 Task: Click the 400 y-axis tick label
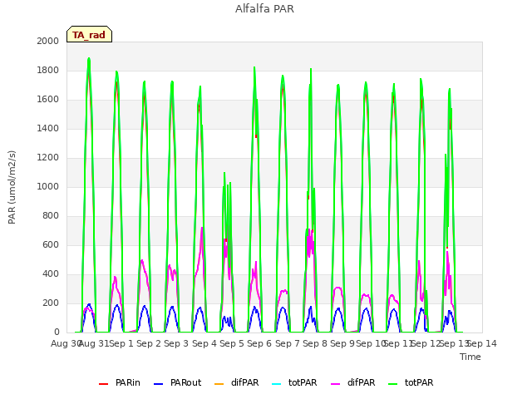tap(51, 273)
